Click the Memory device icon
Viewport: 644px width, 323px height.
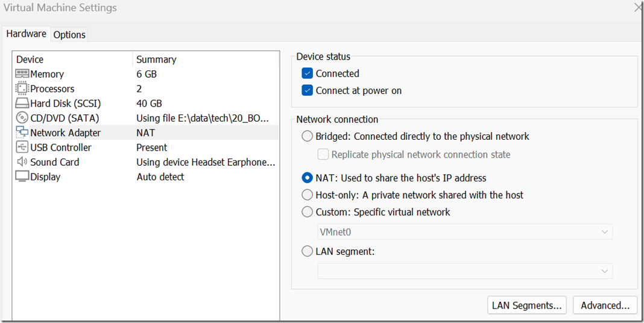click(x=22, y=74)
